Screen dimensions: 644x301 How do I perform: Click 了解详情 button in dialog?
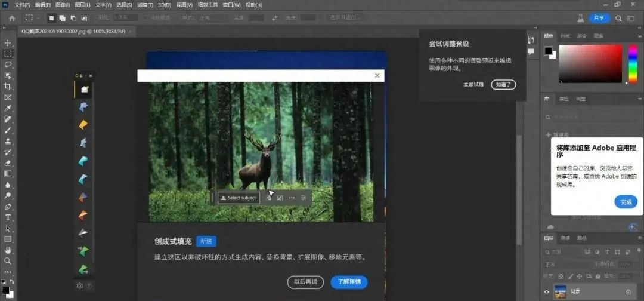[349, 282]
